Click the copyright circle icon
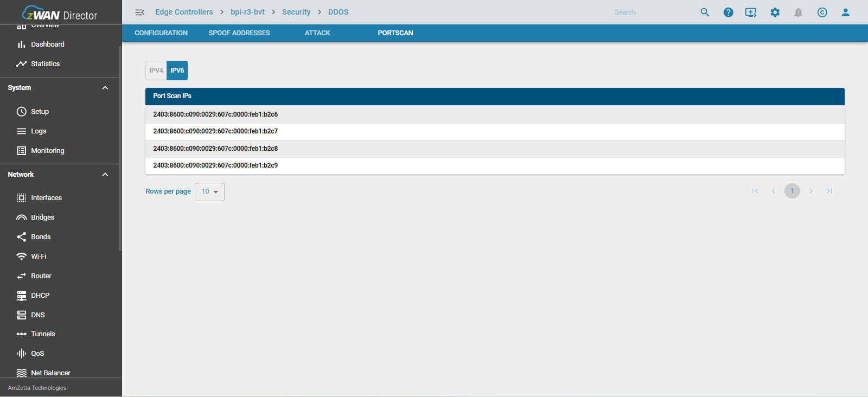The image size is (868, 397). coord(822,12)
